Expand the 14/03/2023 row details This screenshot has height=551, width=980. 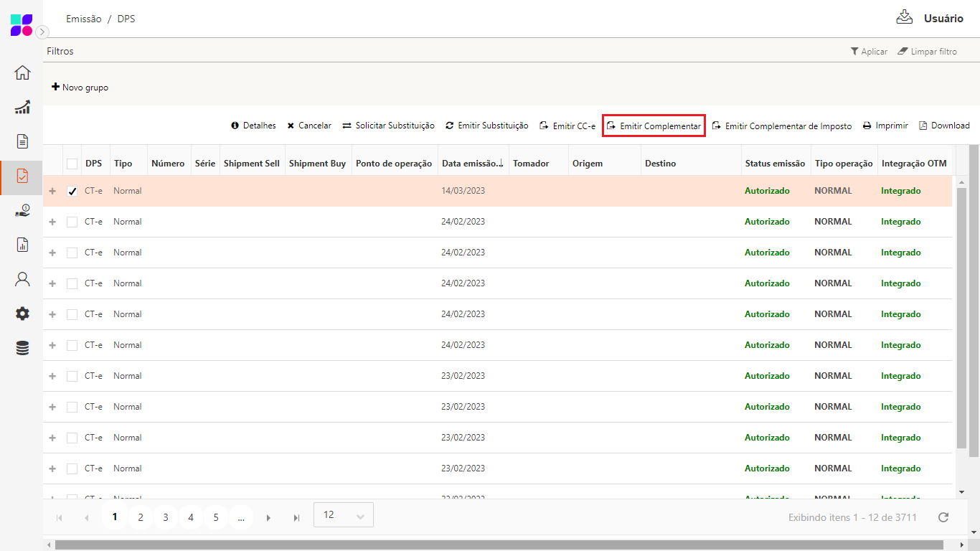tap(52, 192)
